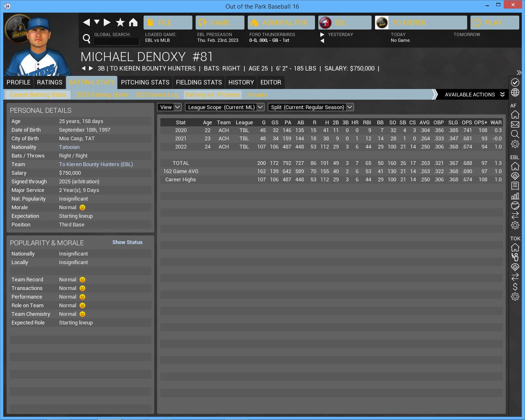Open the EBL news document icon
Viewport: 525px width, 420px height.
(515, 186)
